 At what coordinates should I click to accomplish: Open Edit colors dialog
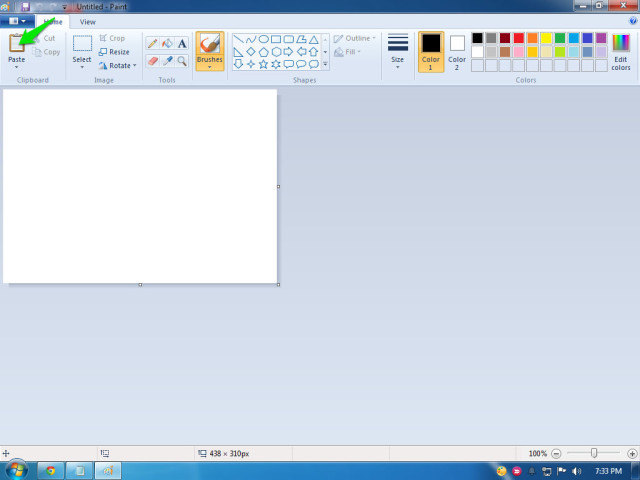[x=621, y=52]
